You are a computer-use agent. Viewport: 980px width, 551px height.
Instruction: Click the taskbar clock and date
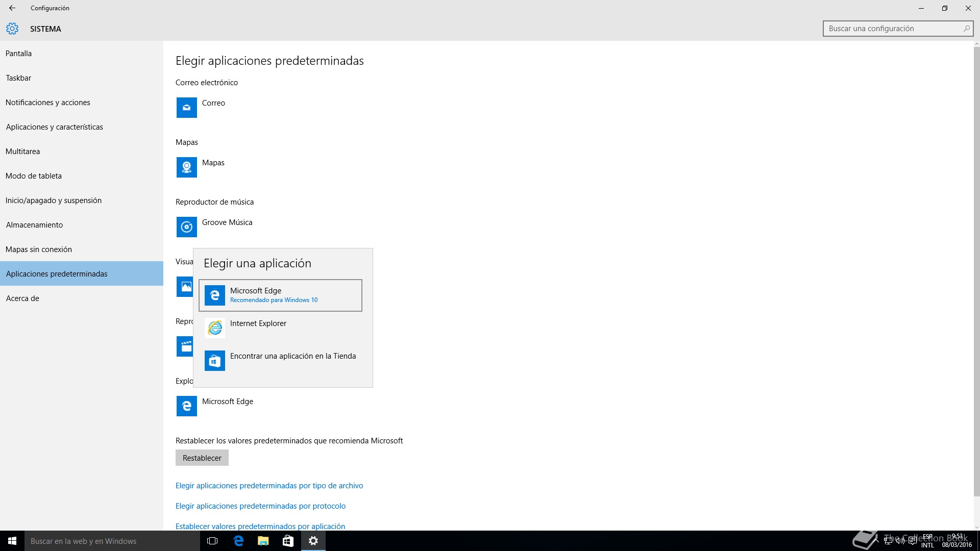coord(957,541)
